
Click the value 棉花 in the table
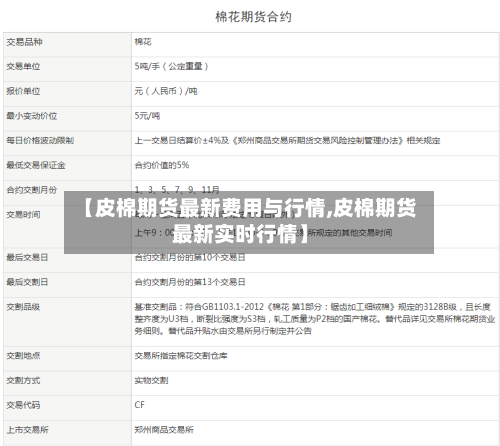click(143, 42)
